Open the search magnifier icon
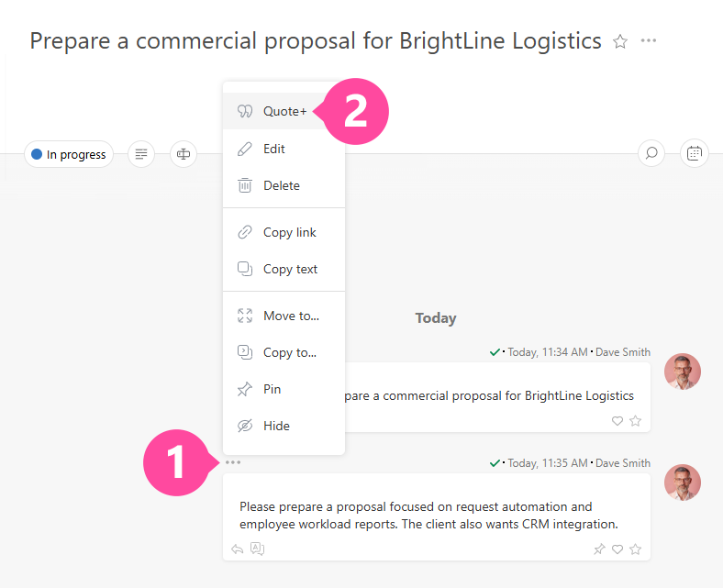Viewport: 723px width, 588px height. point(651,154)
